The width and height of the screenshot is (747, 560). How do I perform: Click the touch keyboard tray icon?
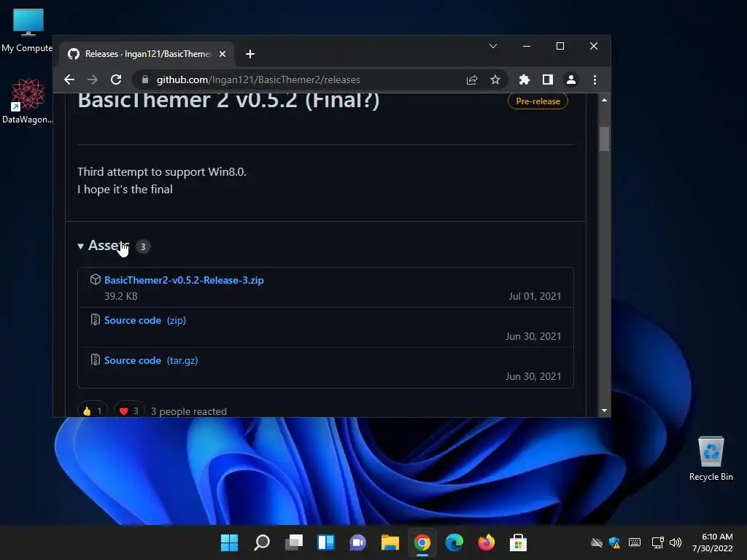point(635,542)
